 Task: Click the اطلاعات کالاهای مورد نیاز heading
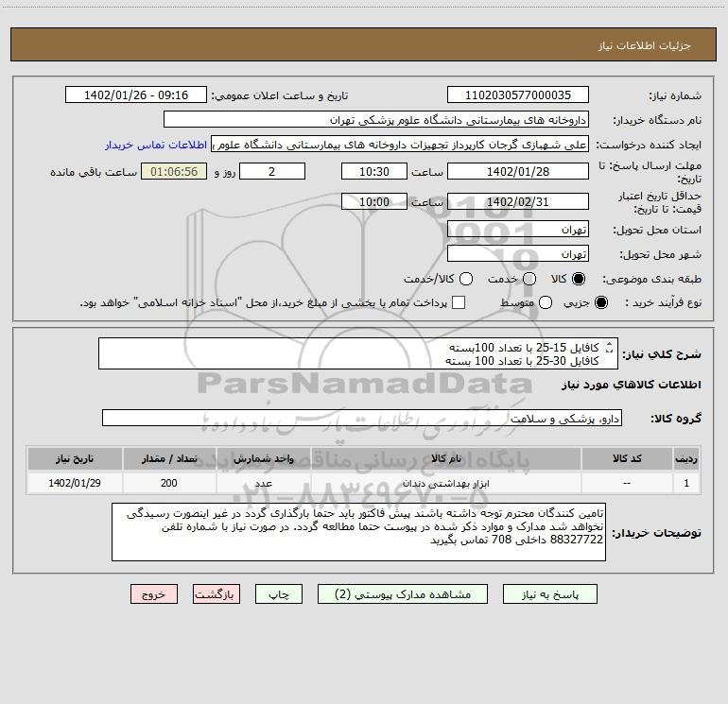pos(631,385)
